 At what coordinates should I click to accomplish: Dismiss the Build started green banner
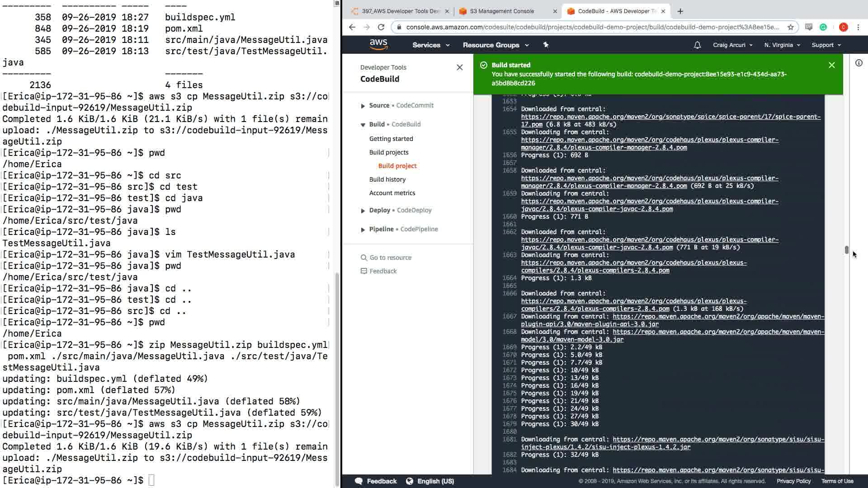pos(831,65)
